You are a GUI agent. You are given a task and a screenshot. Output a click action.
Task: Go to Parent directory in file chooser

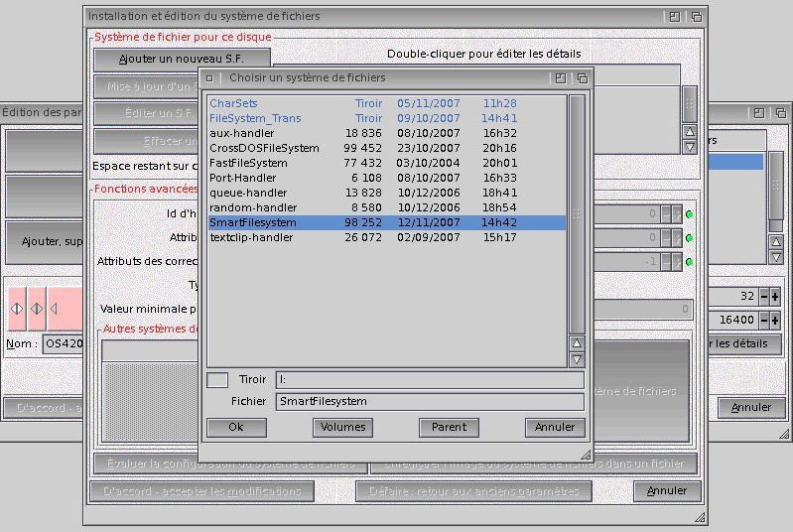pyautogui.click(x=449, y=428)
